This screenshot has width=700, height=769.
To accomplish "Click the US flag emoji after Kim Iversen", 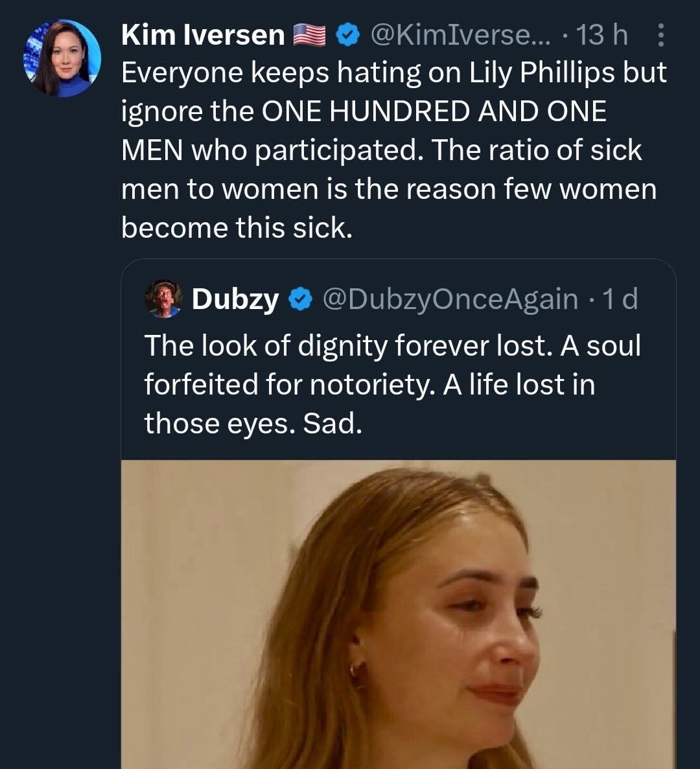I will click(x=310, y=35).
